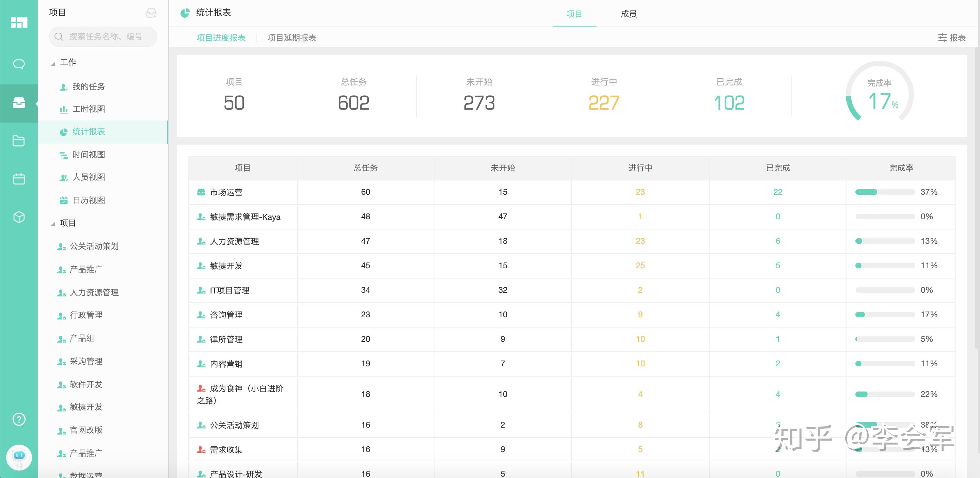
Task: Select the 项目延期报表 sub-tab
Action: point(292,38)
